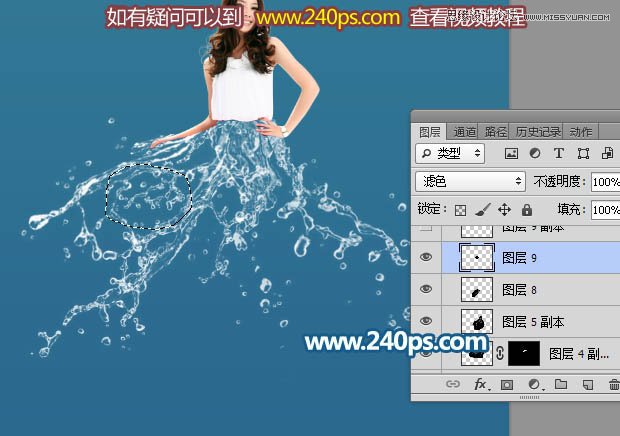
Task: Click the lock image pixels brush icon
Action: click(x=482, y=210)
